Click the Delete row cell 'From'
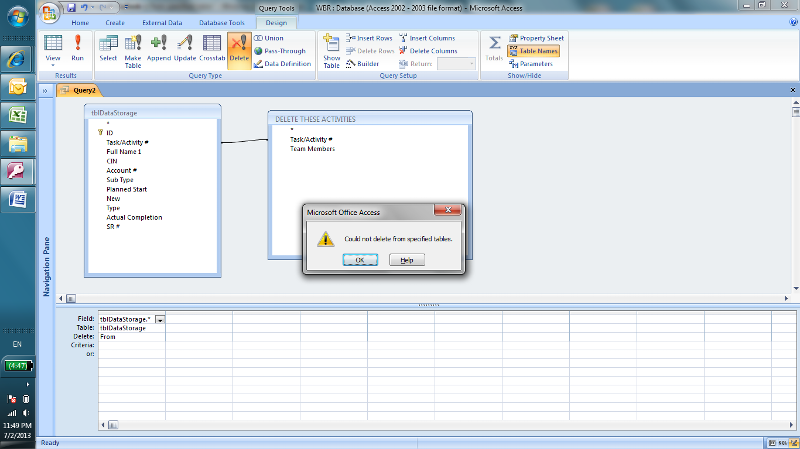The height and width of the screenshot is (449, 800). [x=132, y=337]
